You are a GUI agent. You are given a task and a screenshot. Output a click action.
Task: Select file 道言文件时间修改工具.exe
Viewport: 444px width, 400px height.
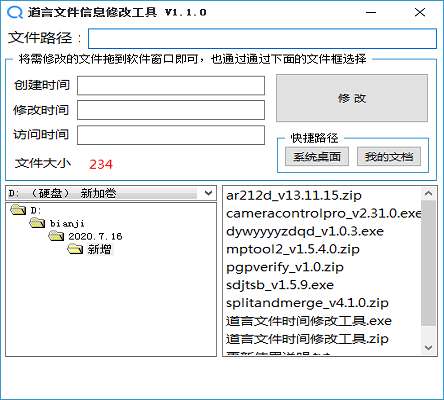pos(309,321)
